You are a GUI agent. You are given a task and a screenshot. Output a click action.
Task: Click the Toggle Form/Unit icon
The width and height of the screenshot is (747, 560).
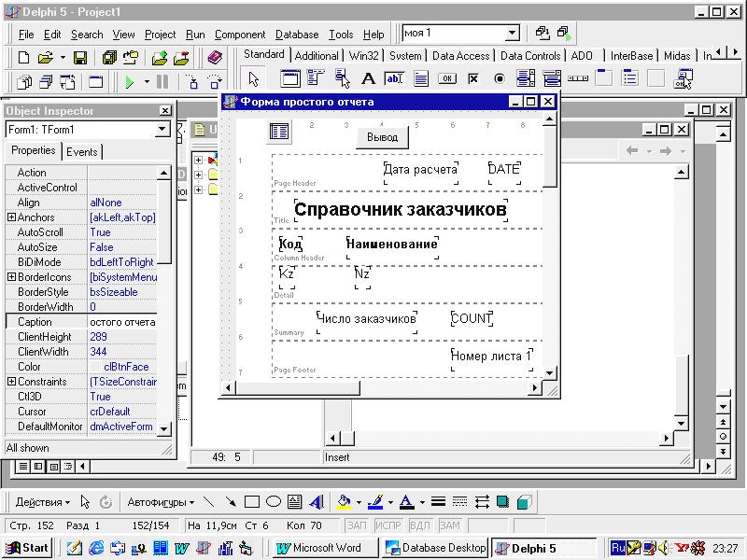[x=67, y=82]
